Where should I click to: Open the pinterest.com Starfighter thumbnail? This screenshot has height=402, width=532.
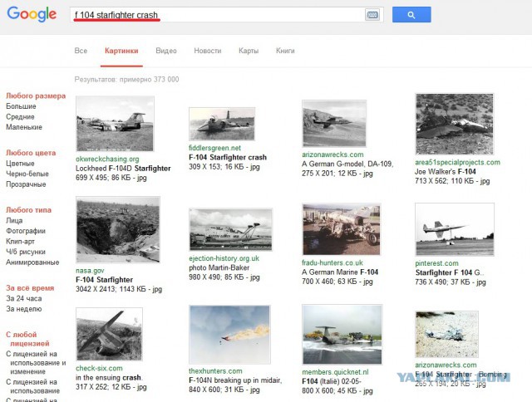point(455,229)
